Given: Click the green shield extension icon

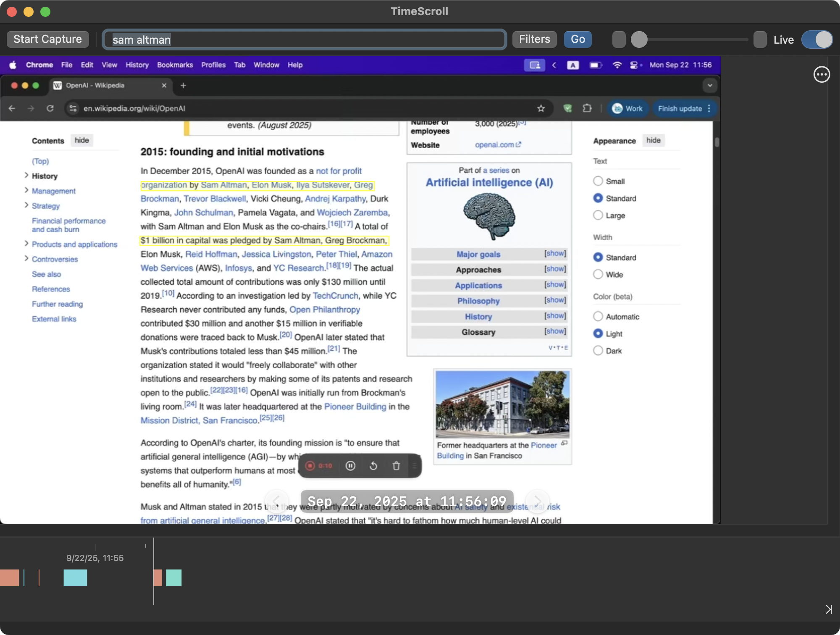Looking at the screenshot, I should click(x=567, y=108).
